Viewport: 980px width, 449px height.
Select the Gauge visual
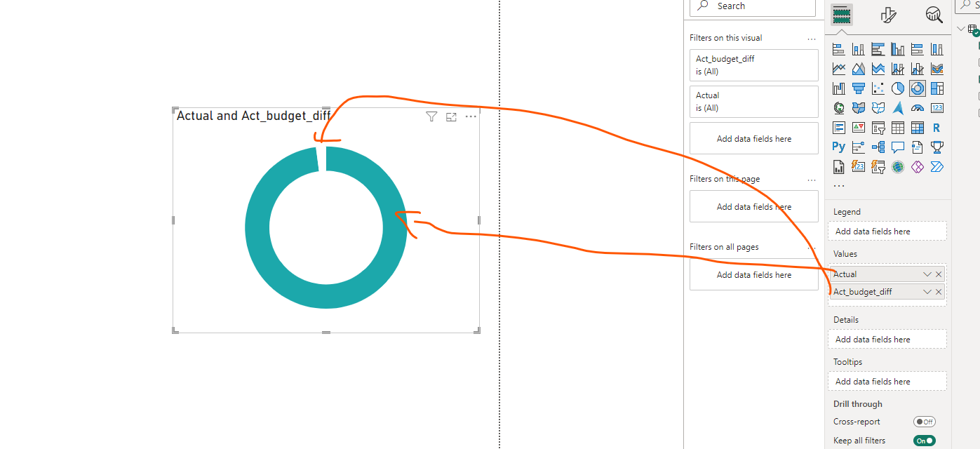click(x=917, y=108)
